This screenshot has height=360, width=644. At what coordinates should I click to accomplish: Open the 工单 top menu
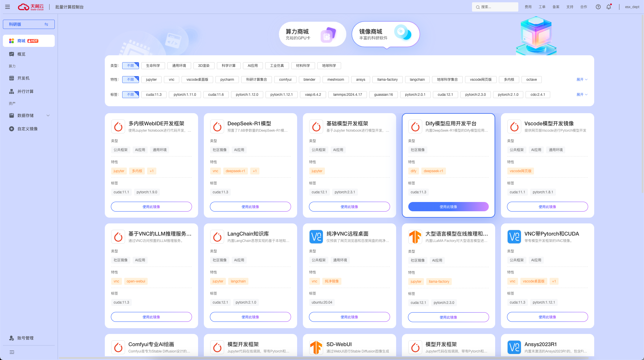542,7
